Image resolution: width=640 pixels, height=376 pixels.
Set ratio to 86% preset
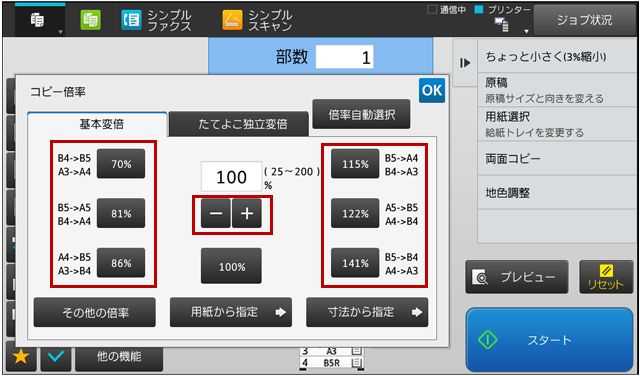(121, 263)
